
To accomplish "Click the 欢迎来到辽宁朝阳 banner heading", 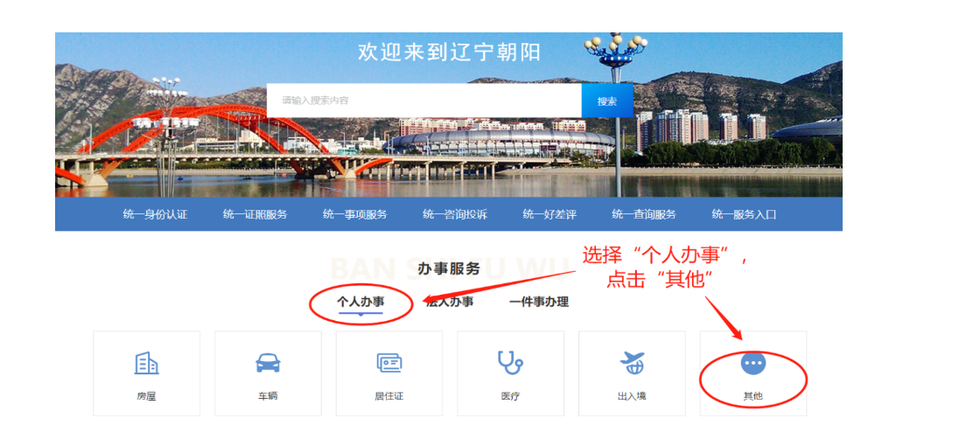I will coord(450,52).
